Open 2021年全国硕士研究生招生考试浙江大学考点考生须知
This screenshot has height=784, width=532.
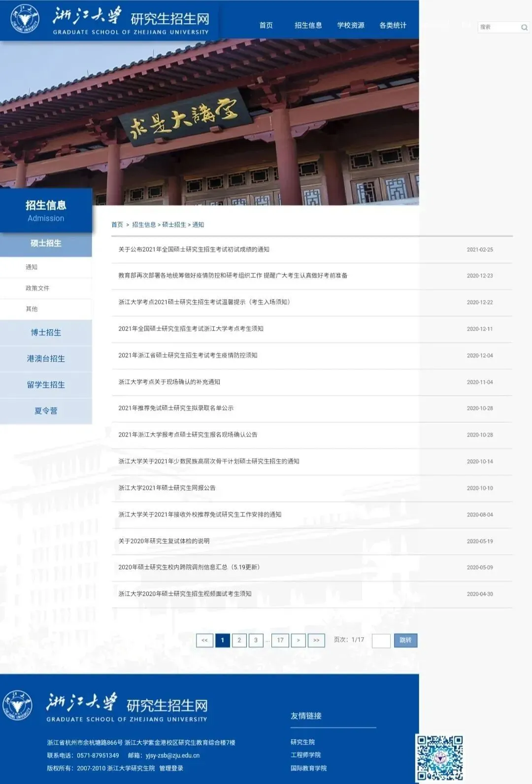pos(191,329)
